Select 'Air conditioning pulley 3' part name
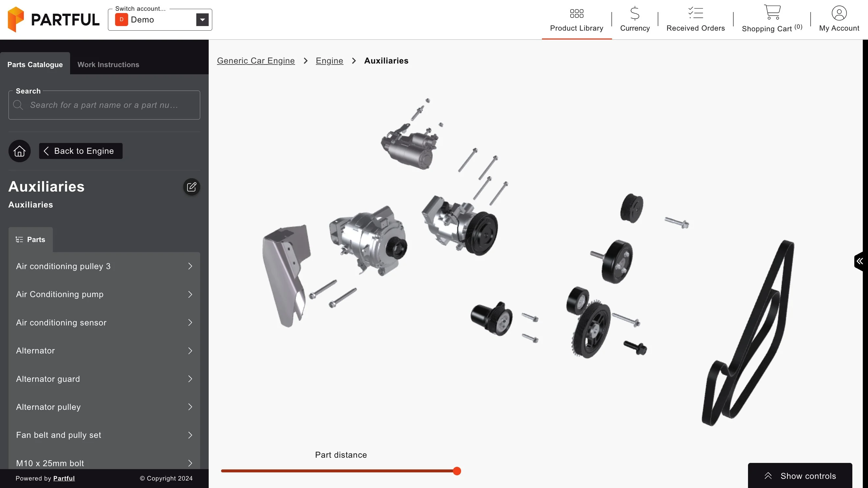Image resolution: width=868 pixels, height=488 pixels. tap(63, 266)
